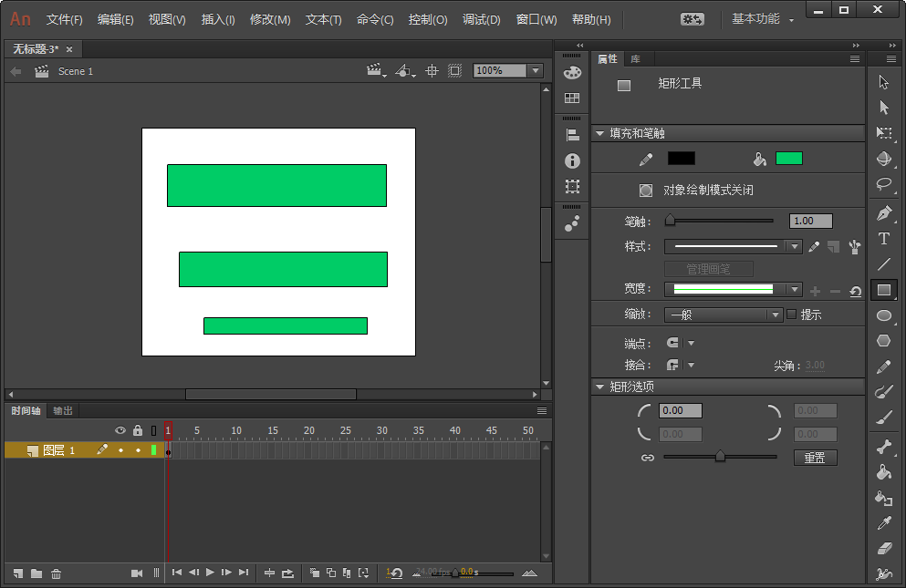906x588 pixels.
Task: Open the green fill color swatch
Action: 789,158
